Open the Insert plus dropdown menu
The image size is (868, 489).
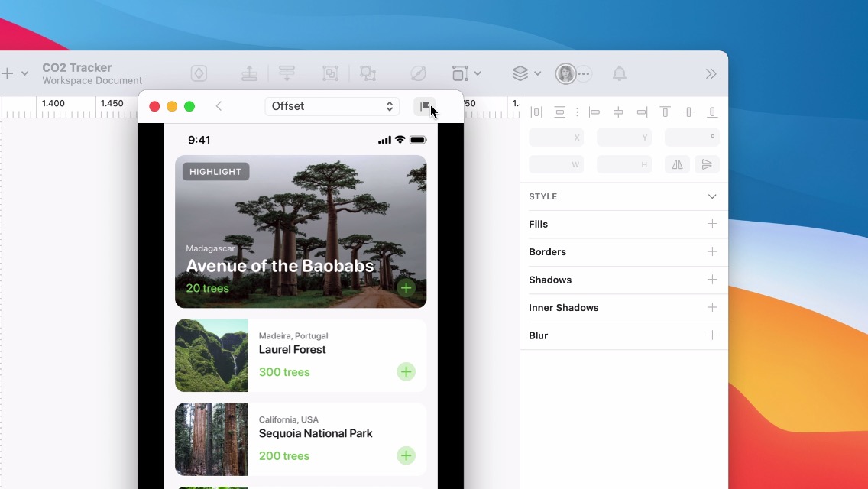tap(14, 73)
